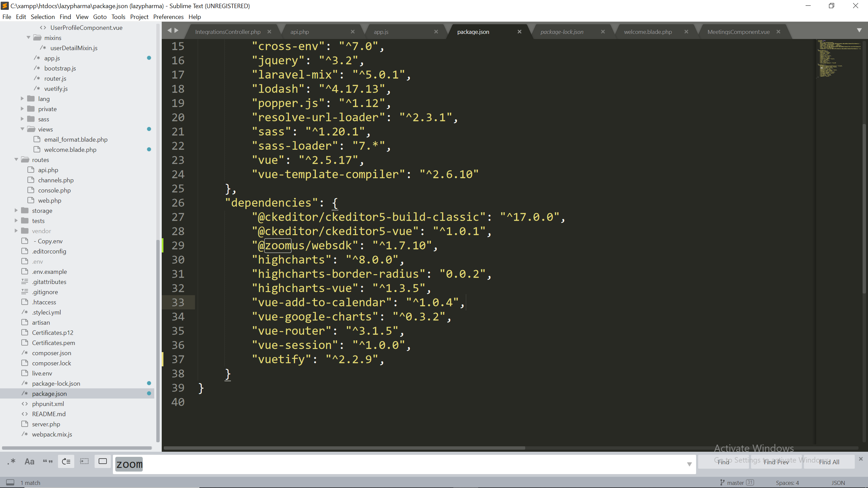Click the Find All button
868x488 pixels.
(829, 462)
